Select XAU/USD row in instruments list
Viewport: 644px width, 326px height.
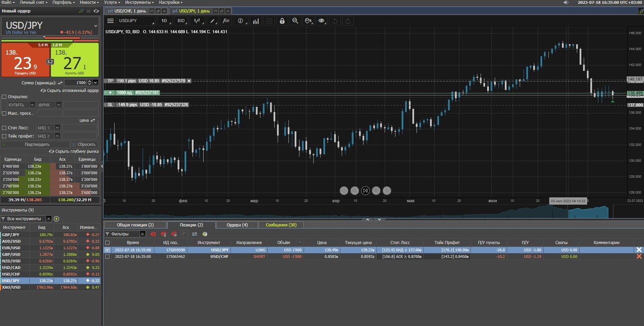(51, 287)
